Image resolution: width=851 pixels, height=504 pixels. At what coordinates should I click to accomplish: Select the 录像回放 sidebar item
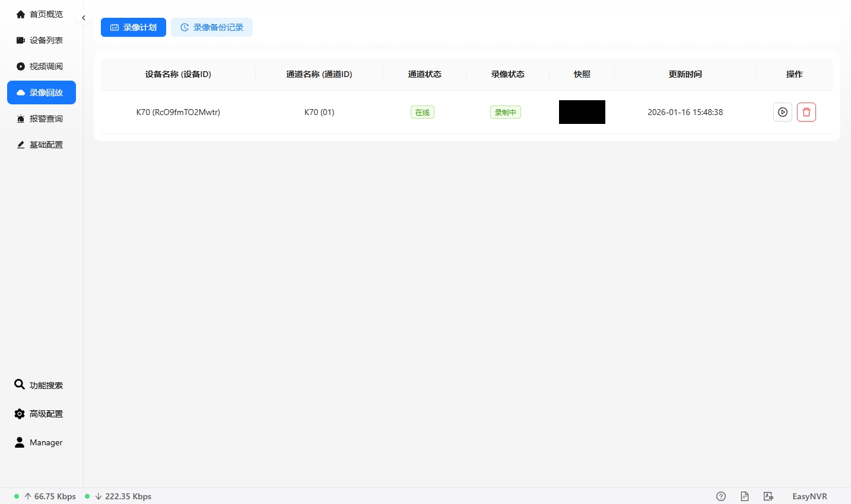tap(42, 92)
